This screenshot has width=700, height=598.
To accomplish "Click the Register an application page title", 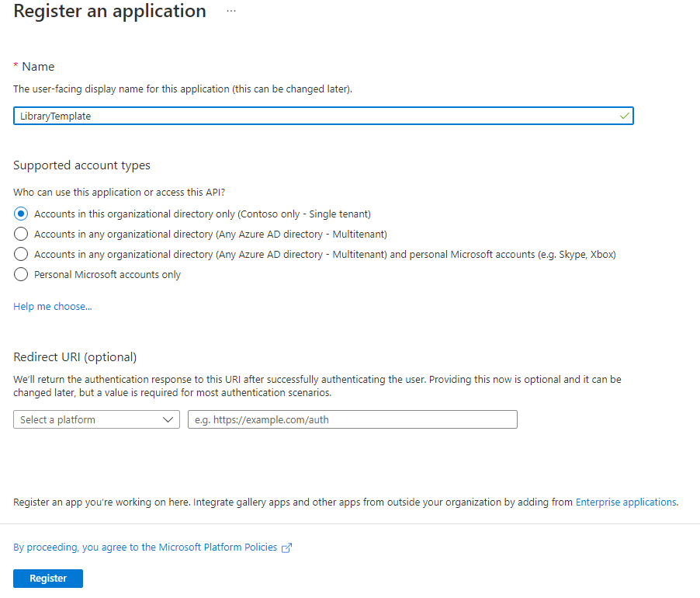I will (x=109, y=12).
